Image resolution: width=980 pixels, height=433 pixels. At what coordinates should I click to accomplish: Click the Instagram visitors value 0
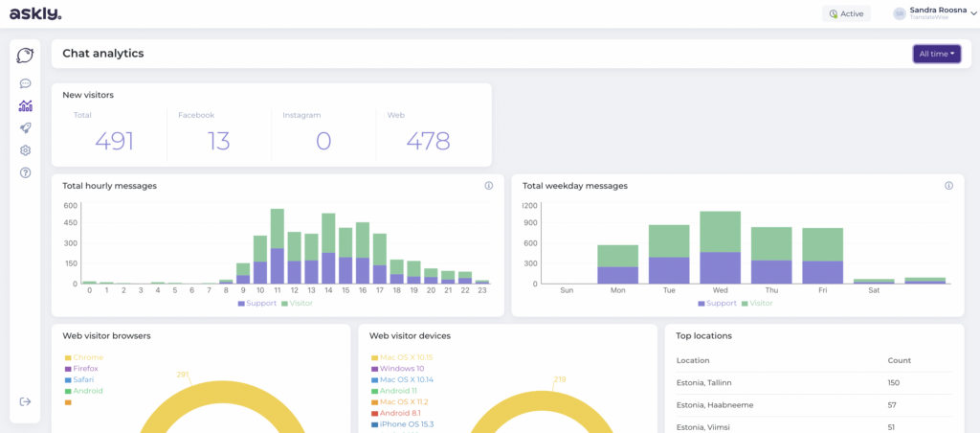point(323,141)
